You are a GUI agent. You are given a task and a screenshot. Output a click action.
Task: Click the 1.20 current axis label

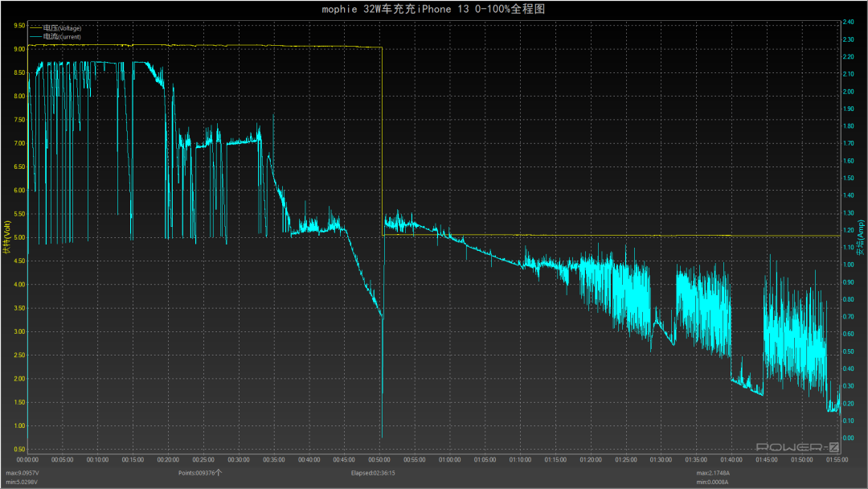point(848,230)
